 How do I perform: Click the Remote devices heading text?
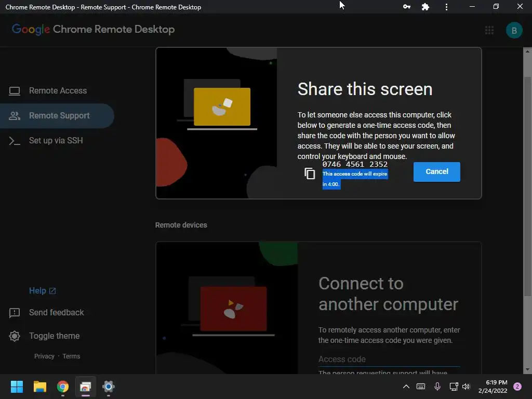tap(181, 225)
